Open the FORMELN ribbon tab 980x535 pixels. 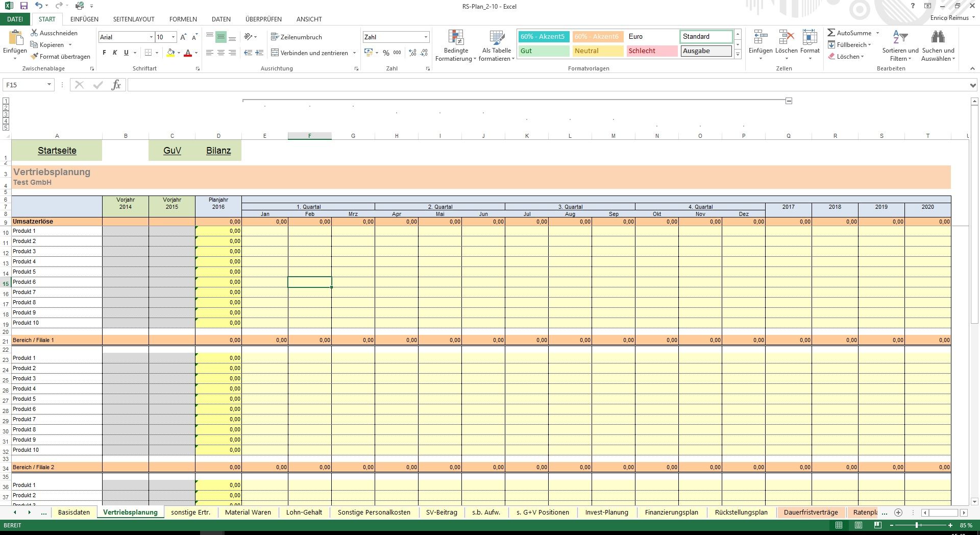pos(183,19)
